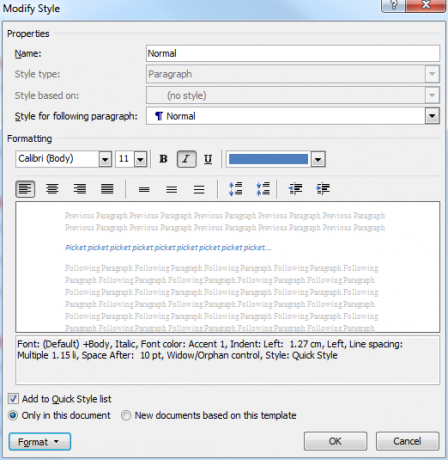This screenshot has width=448, height=460.
Task: Select Justify alignment icon
Action: coord(107,189)
